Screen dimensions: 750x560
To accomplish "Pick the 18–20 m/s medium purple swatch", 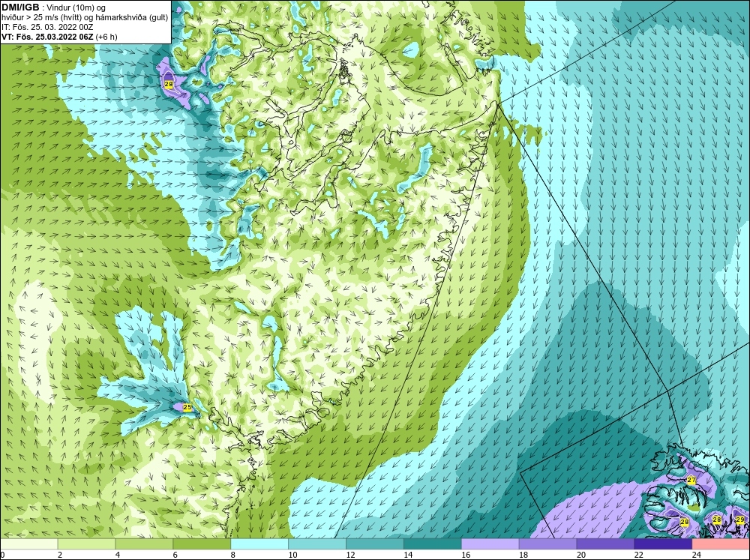I will pyautogui.click(x=547, y=544).
